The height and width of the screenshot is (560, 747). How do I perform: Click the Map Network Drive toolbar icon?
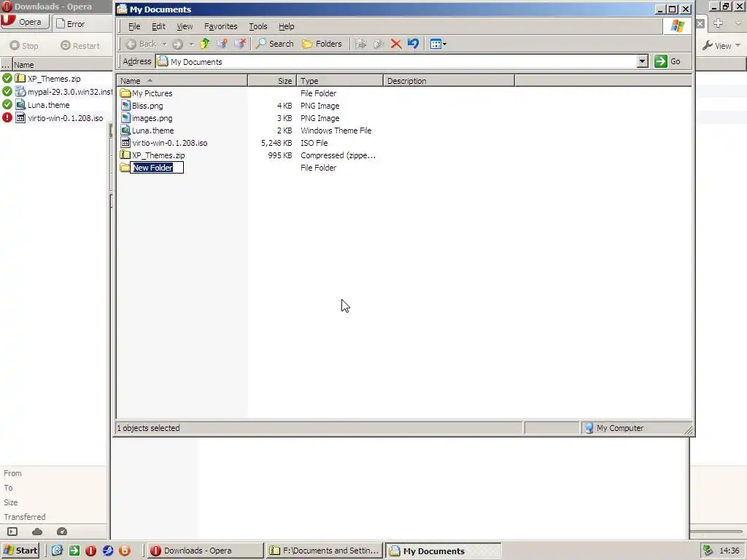point(222,44)
